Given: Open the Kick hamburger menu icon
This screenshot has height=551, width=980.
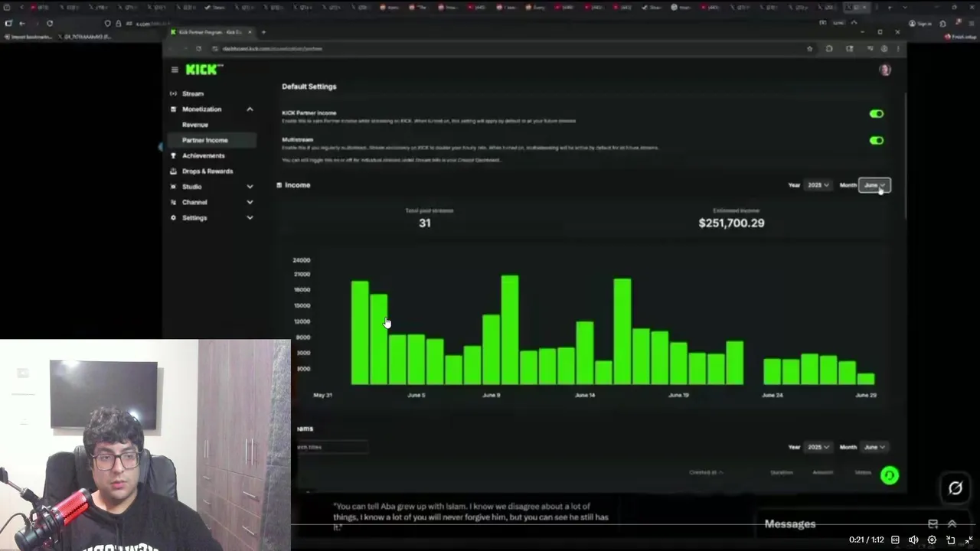Looking at the screenshot, I should pos(175,70).
